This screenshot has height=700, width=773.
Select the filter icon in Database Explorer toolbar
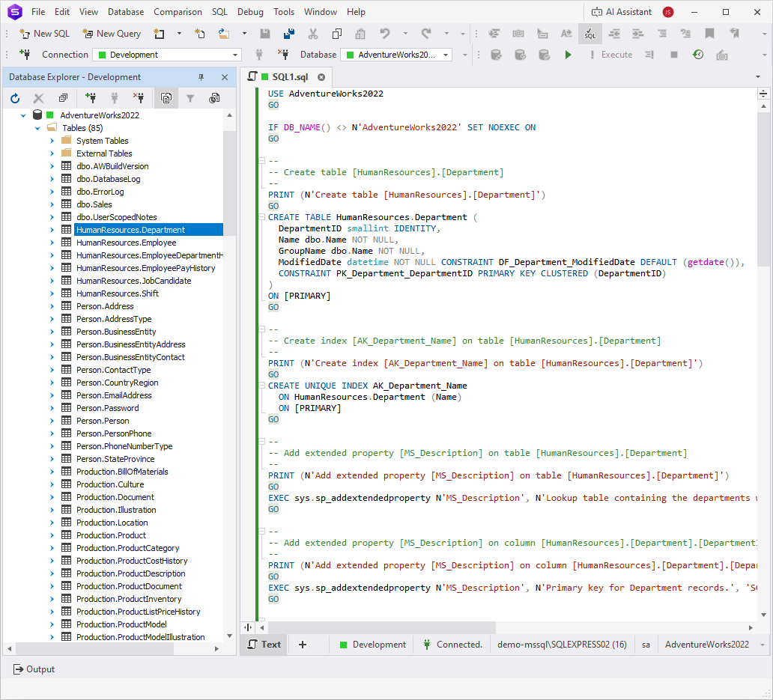[190, 98]
